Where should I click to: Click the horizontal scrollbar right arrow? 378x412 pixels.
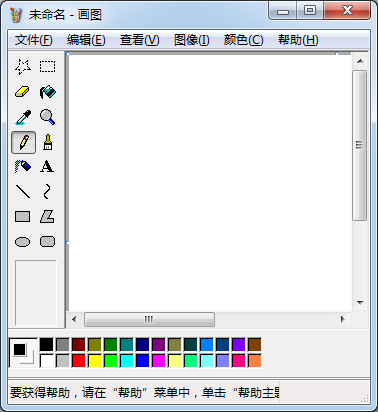point(342,319)
